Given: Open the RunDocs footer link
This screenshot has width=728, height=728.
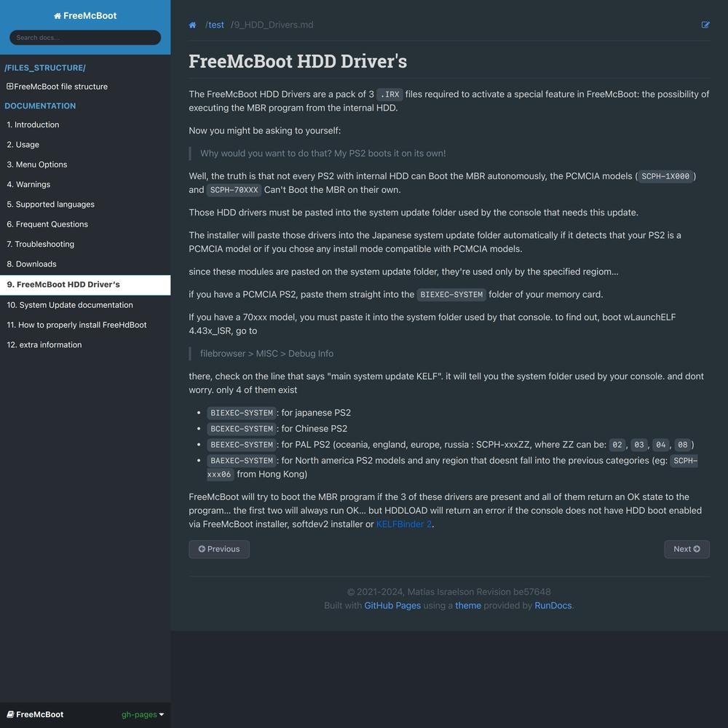Looking at the screenshot, I should pos(553,606).
